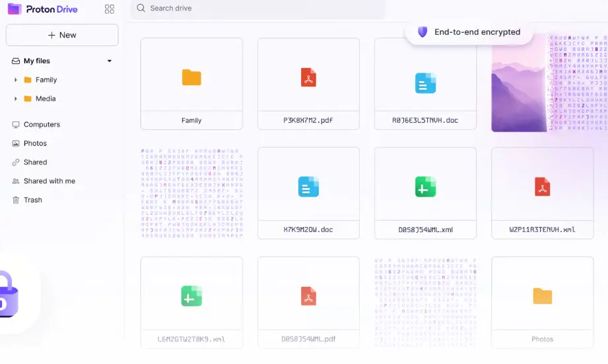Image resolution: width=608 pixels, height=364 pixels.
Task: Expand the Media folder chevron
Action: point(15,99)
